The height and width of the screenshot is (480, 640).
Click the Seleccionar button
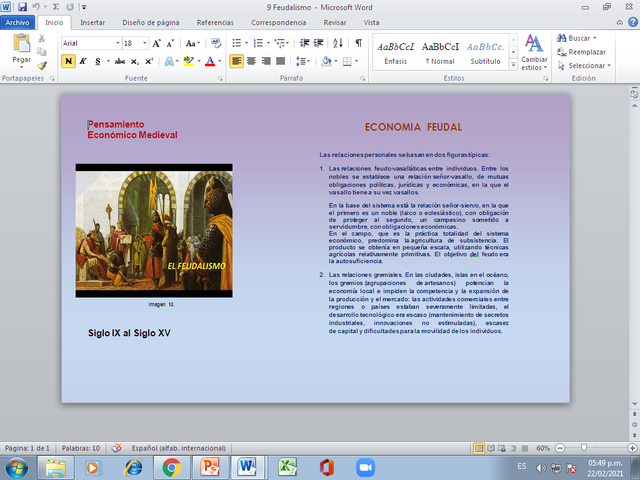coord(584,65)
